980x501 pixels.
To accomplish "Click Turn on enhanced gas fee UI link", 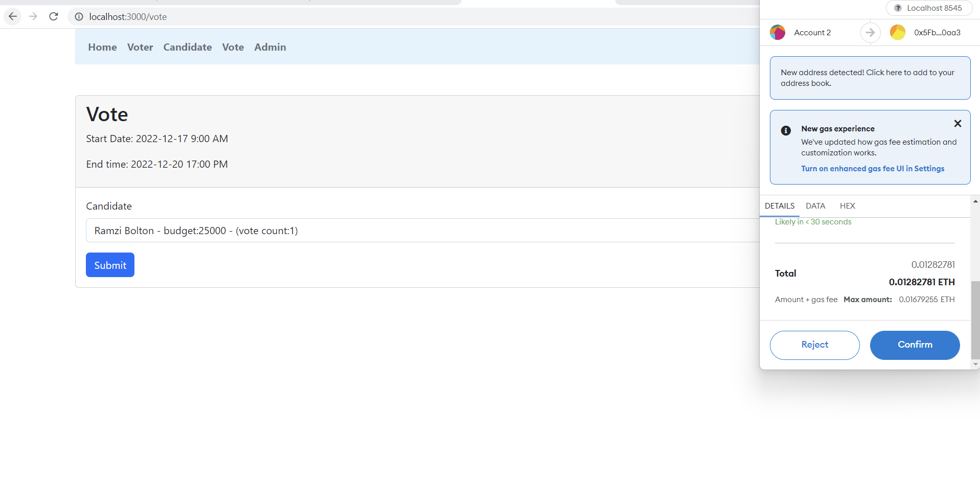I will click(x=873, y=169).
